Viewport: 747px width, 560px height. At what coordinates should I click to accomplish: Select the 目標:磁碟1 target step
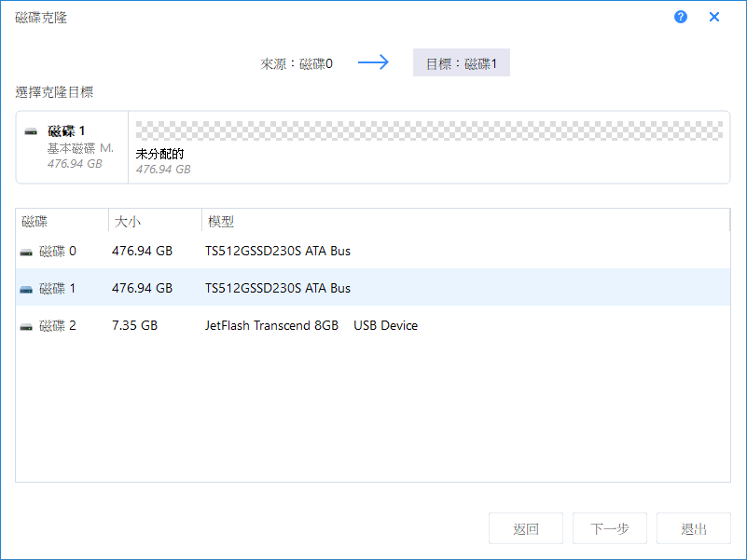(x=462, y=63)
